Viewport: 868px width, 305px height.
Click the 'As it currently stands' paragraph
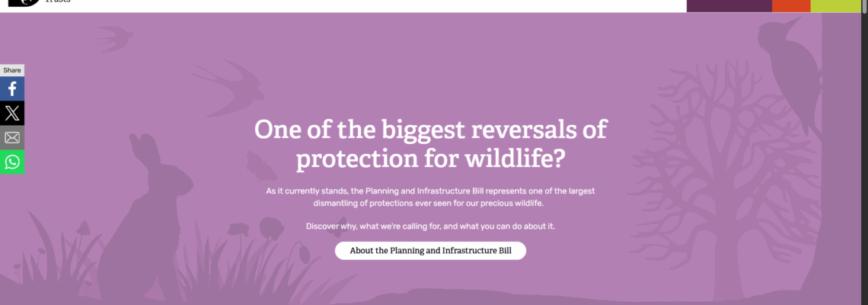(430, 197)
